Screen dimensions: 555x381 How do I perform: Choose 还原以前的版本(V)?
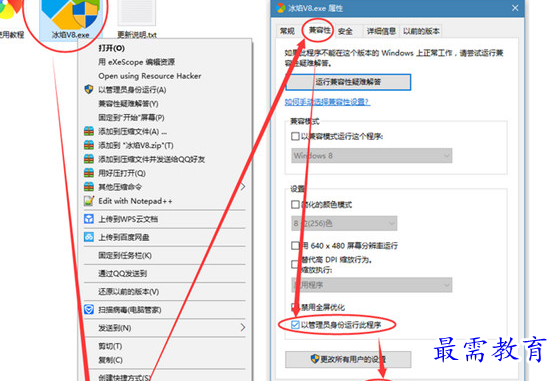coord(129,292)
